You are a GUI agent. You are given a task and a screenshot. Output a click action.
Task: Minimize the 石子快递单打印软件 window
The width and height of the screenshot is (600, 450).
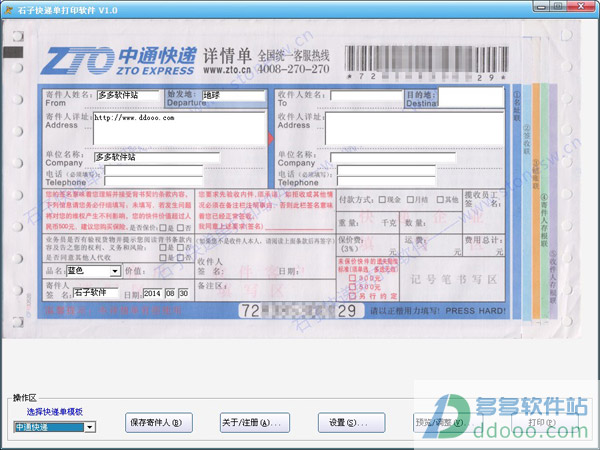(541, 7)
